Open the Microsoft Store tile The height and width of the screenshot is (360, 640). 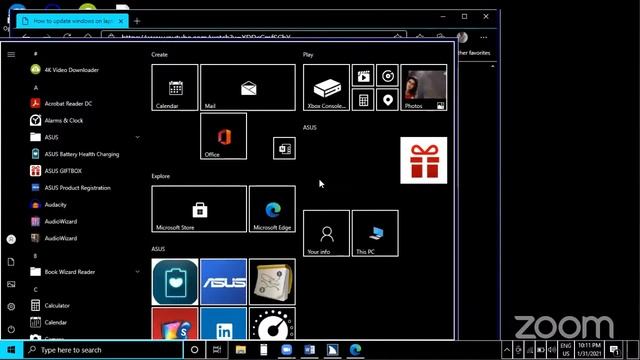pos(199,209)
